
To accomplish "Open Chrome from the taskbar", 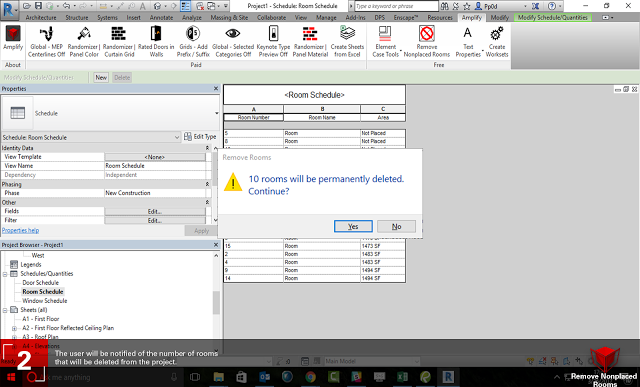I will (310, 377).
